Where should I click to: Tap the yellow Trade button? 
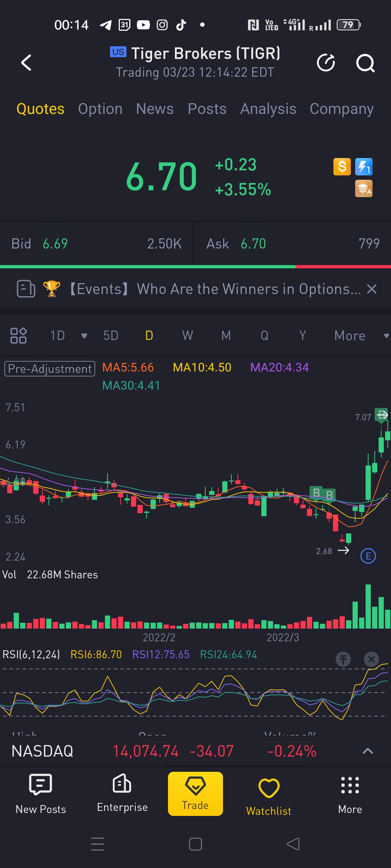[x=195, y=794]
